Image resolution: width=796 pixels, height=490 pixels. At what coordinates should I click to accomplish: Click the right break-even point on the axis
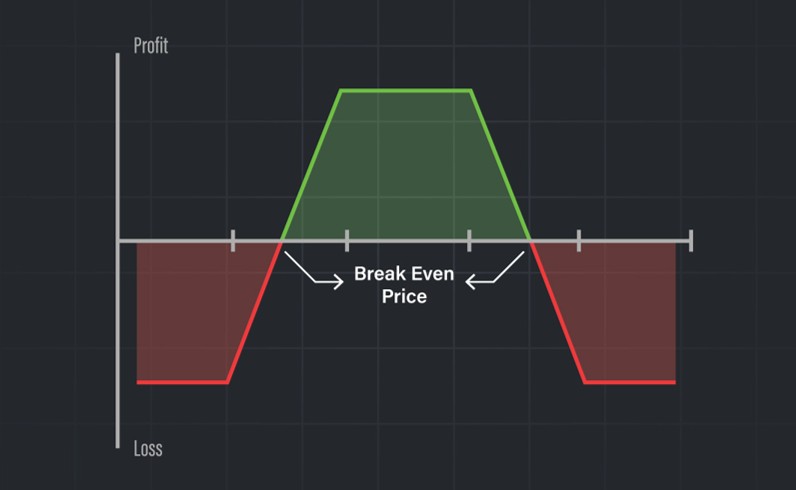pos(530,240)
